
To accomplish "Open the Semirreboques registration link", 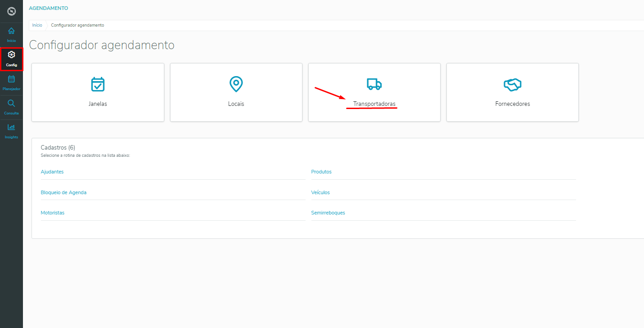I will [x=328, y=213].
